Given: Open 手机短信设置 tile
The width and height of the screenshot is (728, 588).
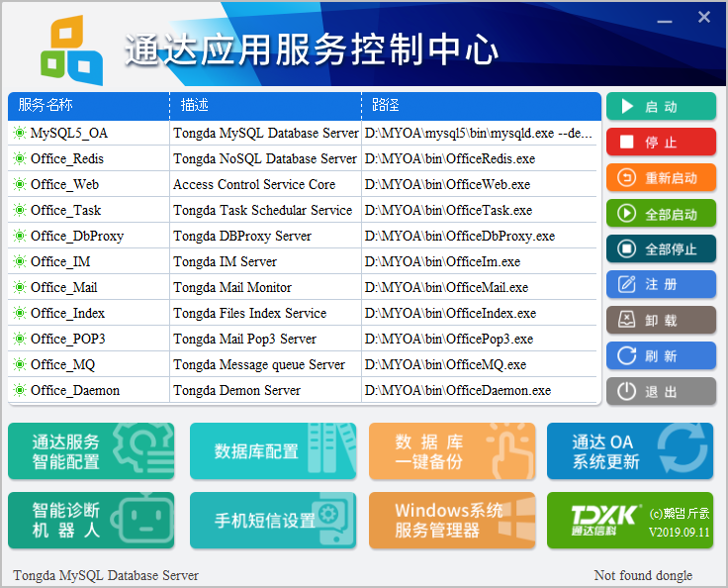Looking at the screenshot, I should point(273,520).
